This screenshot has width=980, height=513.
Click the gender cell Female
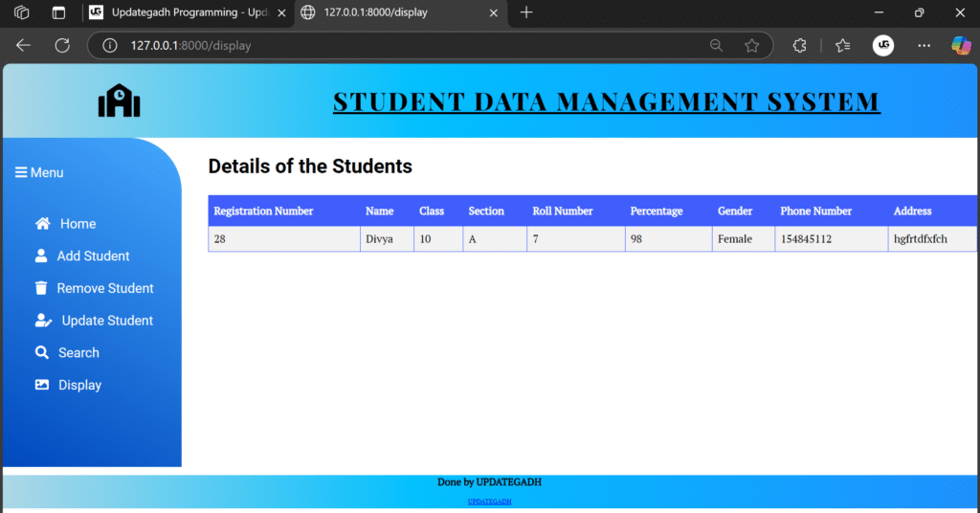tap(744, 238)
